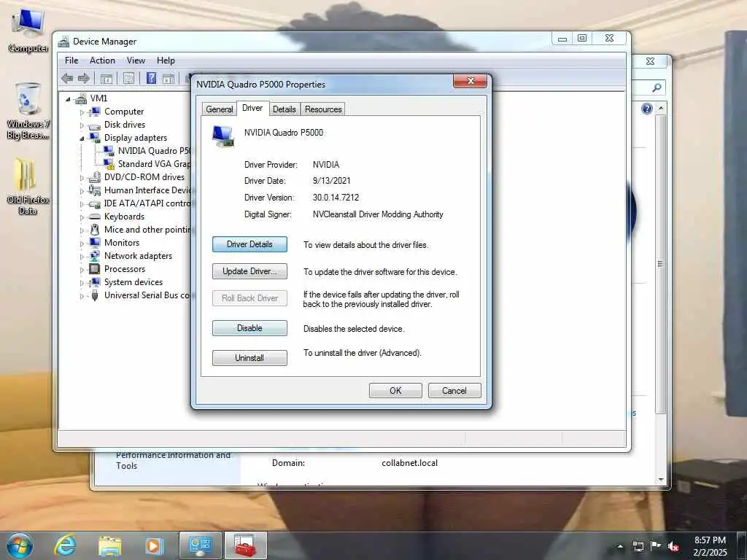Click the VM1 root computer icon
The image size is (747, 560).
tap(81, 98)
